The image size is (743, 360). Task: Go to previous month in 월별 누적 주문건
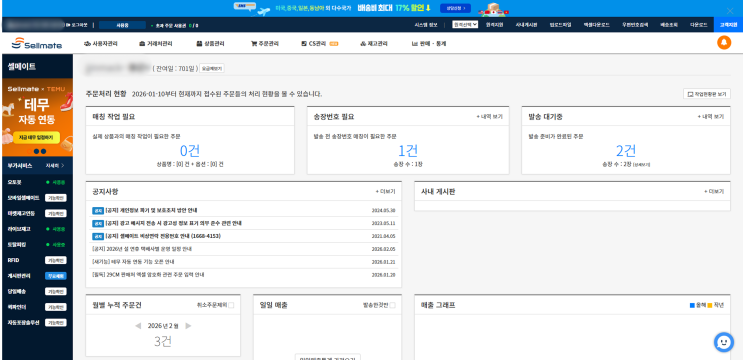tap(138, 325)
